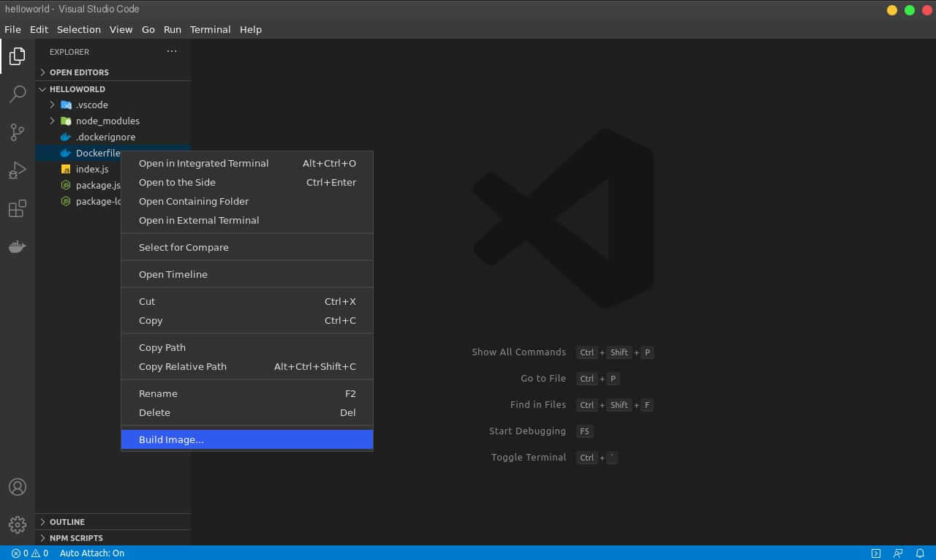Expand the NPM Scripts section

point(113,538)
